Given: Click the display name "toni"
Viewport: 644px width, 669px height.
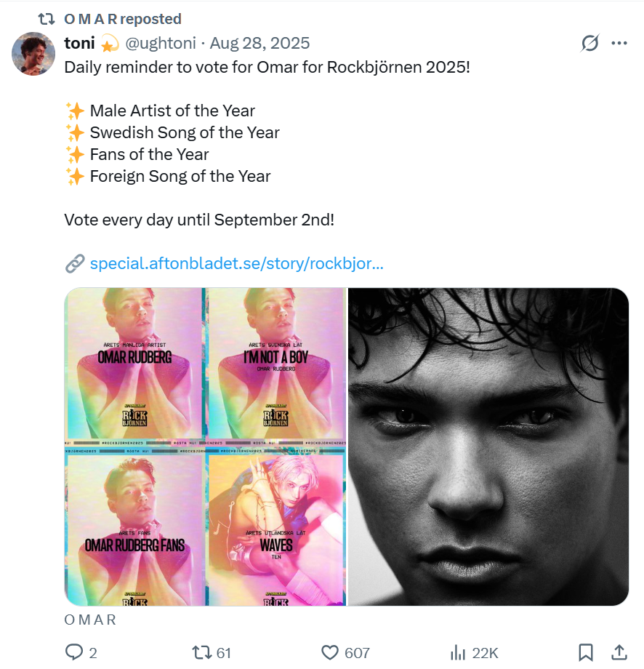Looking at the screenshot, I should click(x=80, y=44).
